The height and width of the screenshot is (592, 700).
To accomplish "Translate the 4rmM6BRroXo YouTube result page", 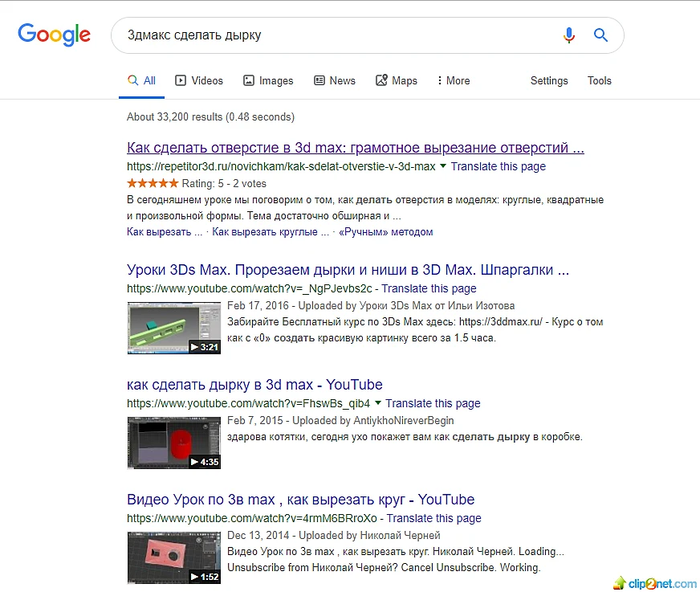I will click(x=434, y=518).
